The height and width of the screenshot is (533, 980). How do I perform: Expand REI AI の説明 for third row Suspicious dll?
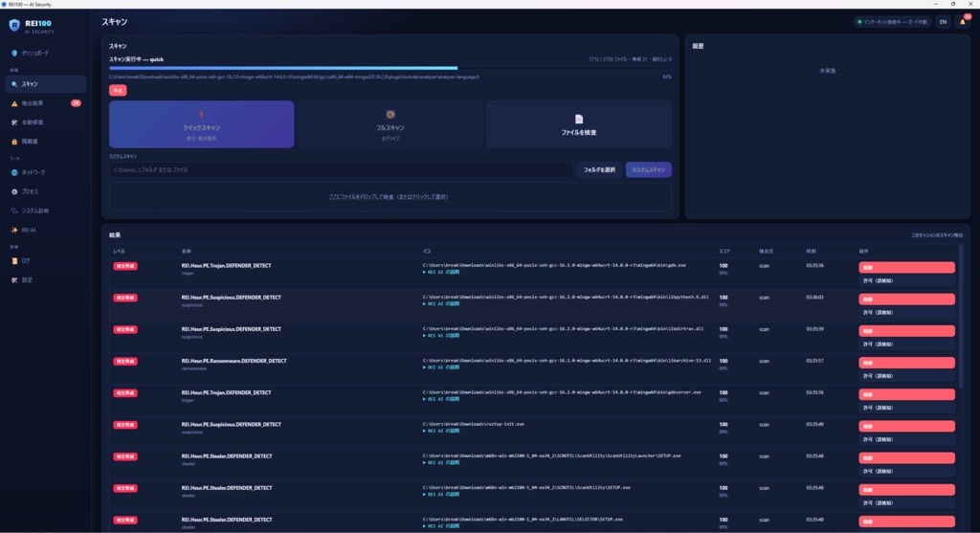441,336
